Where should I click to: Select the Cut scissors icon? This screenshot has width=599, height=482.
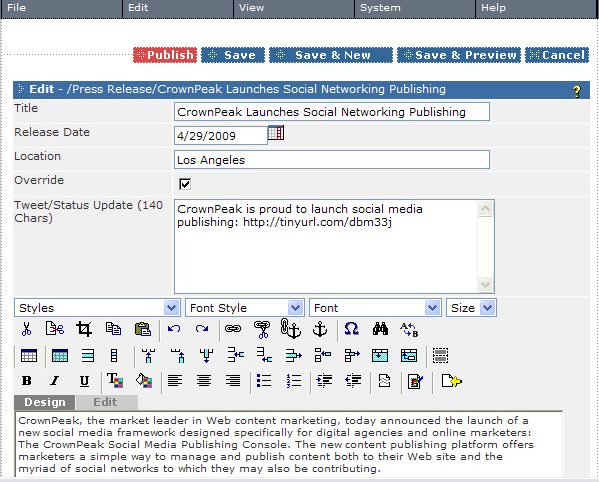coord(26,329)
